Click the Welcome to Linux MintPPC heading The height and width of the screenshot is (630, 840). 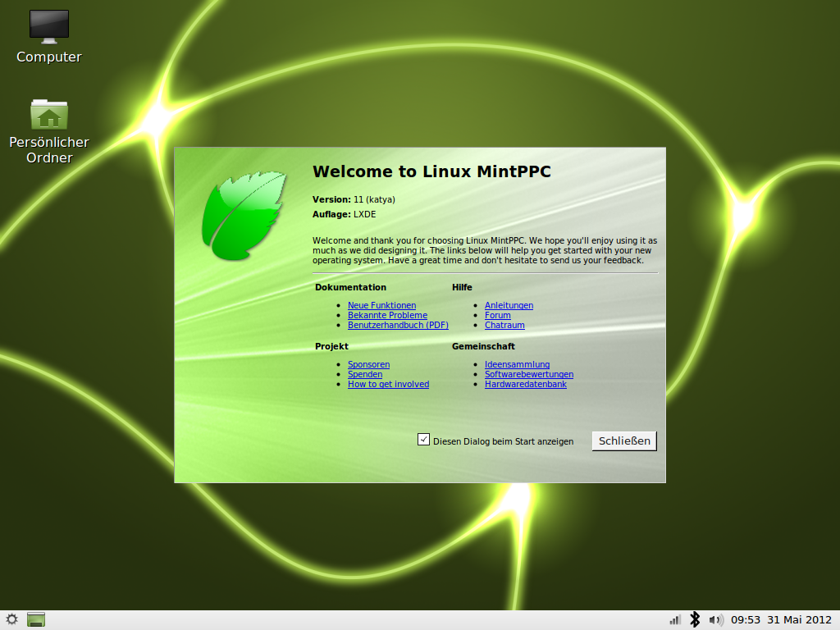click(431, 171)
